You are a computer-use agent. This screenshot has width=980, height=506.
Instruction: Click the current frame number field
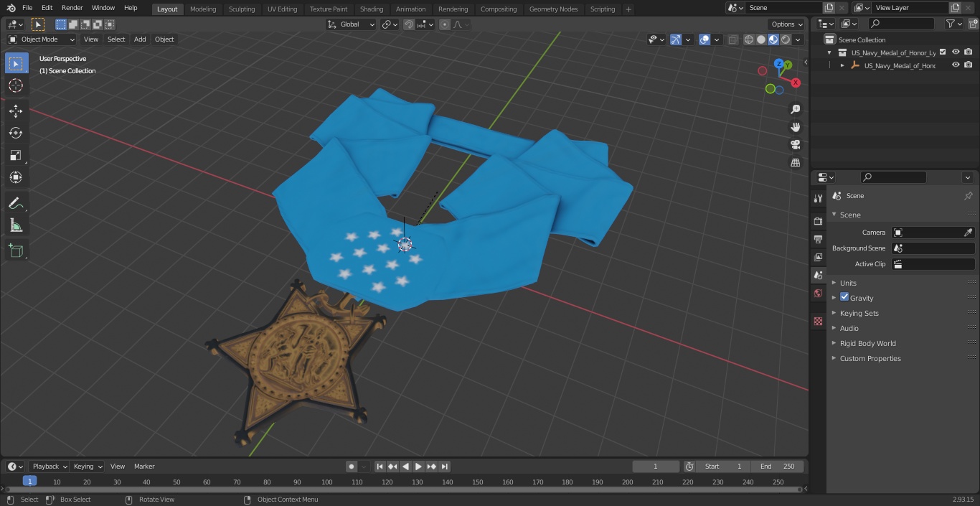(x=656, y=467)
